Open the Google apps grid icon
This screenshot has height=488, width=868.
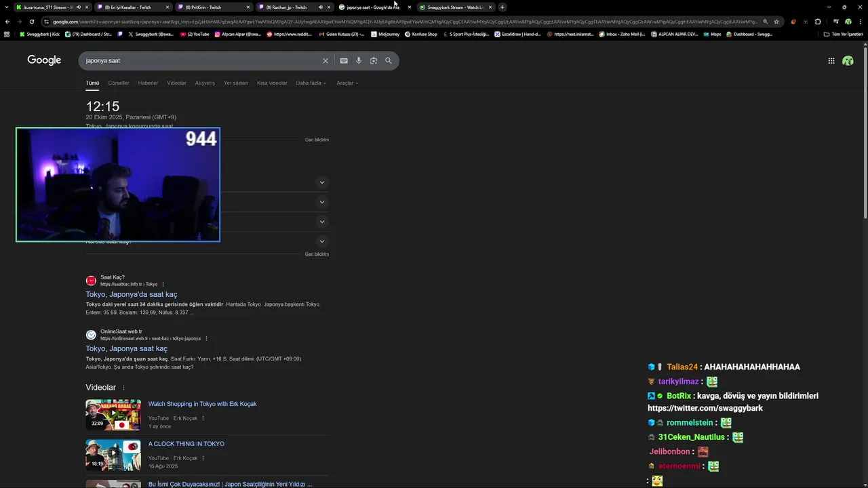point(831,60)
